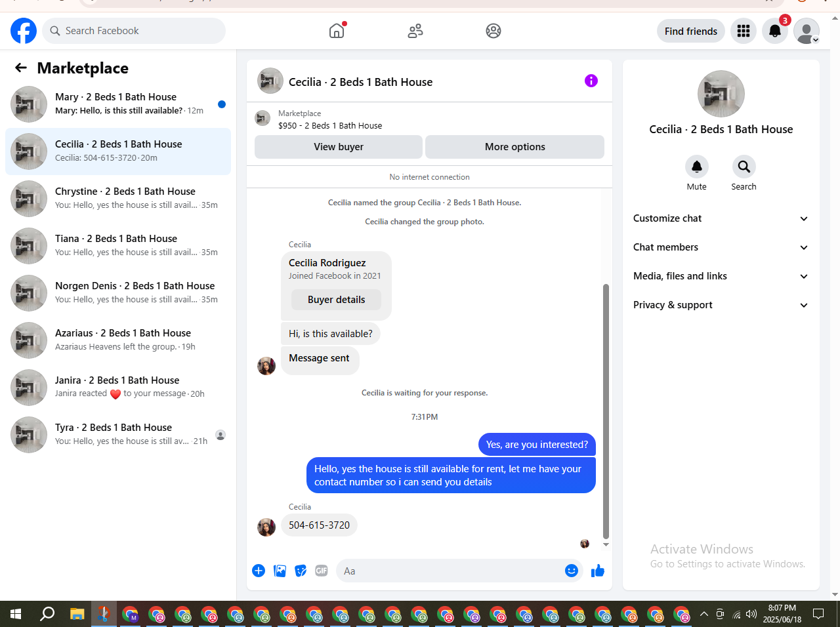Open Windows taskbar search
Image resolution: width=840 pixels, height=627 pixels.
coord(47,614)
